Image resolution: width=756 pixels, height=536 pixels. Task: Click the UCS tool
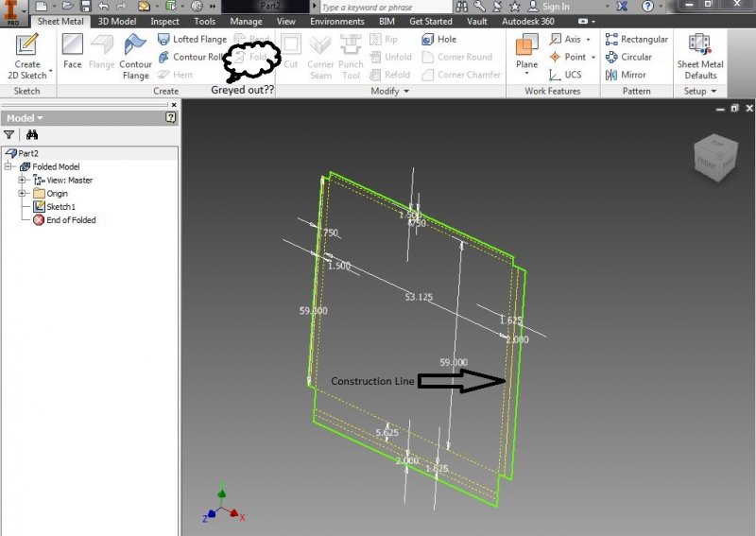click(565, 75)
